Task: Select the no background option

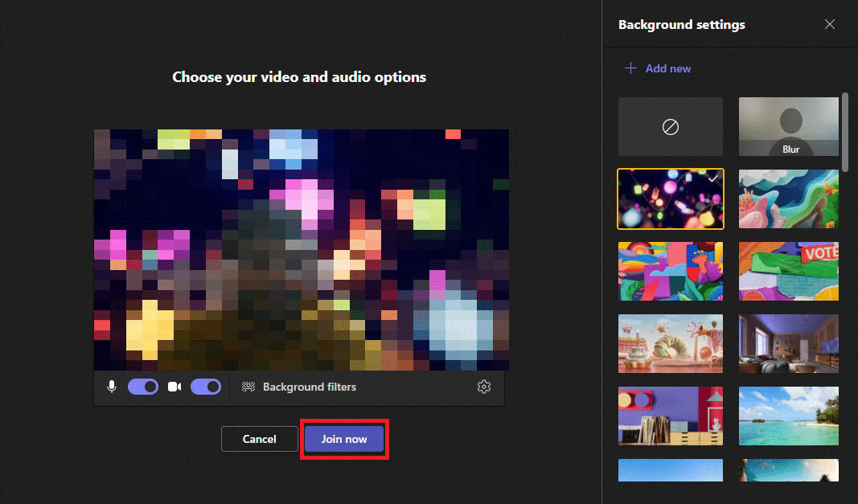Action: (x=671, y=127)
